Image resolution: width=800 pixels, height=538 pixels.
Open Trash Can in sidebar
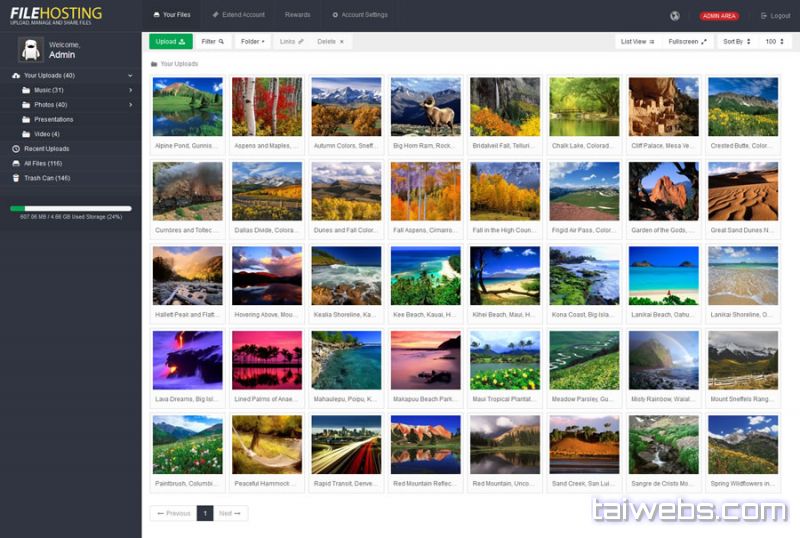coord(46,178)
